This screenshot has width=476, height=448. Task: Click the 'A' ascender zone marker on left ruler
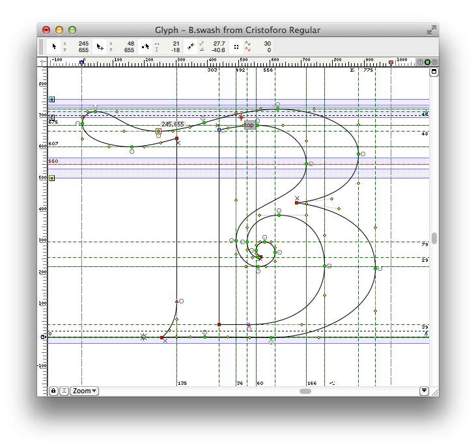point(52,99)
